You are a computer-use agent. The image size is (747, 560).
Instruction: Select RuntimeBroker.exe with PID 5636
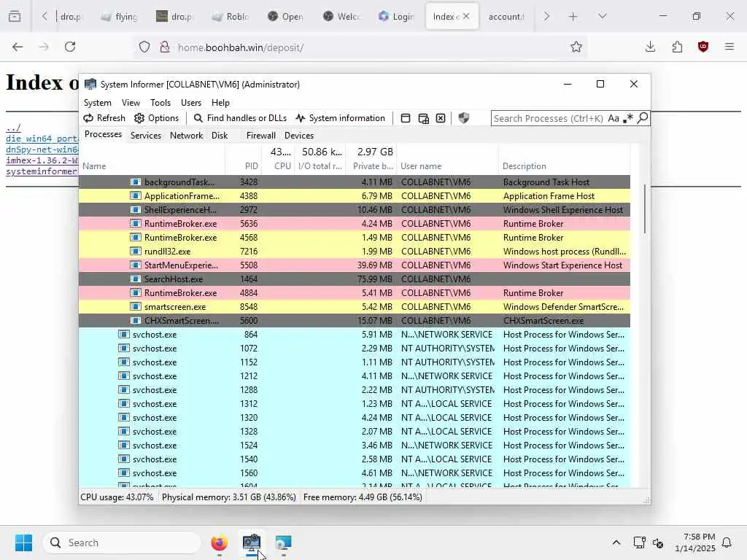point(355,224)
